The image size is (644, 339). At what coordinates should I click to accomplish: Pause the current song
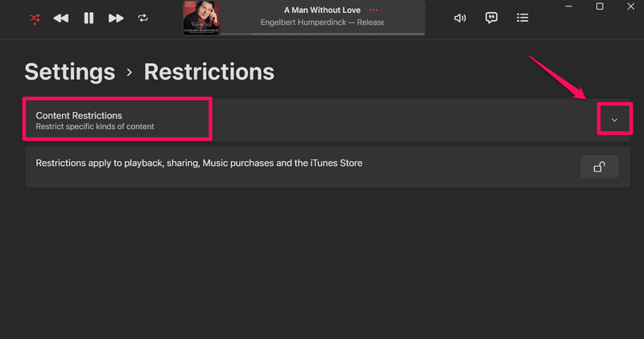[x=89, y=18]
